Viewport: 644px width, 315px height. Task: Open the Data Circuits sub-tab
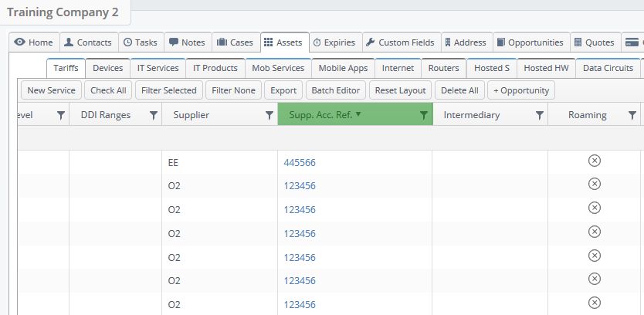(608, 68)
